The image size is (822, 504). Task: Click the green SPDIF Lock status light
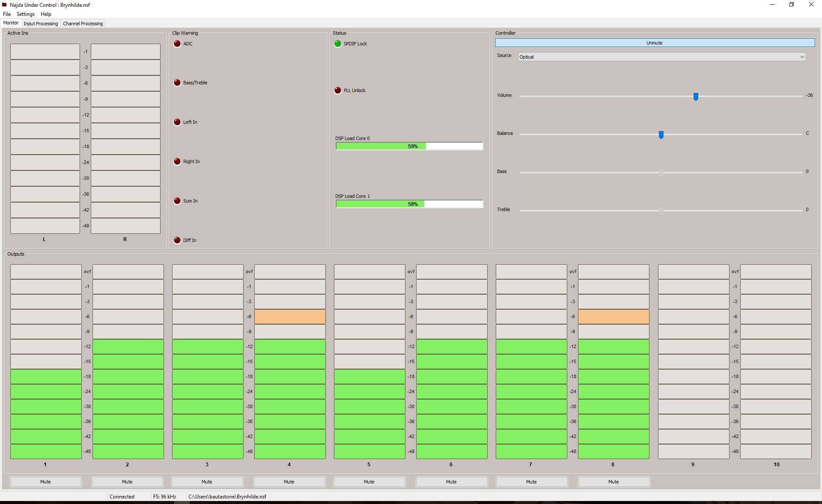tap(338, 44)
